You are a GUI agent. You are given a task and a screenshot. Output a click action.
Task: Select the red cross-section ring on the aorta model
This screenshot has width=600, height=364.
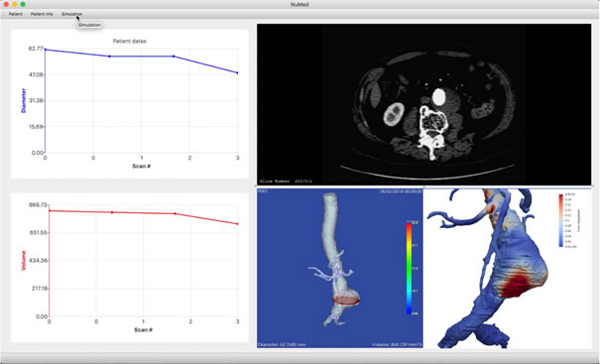(345, 300)
